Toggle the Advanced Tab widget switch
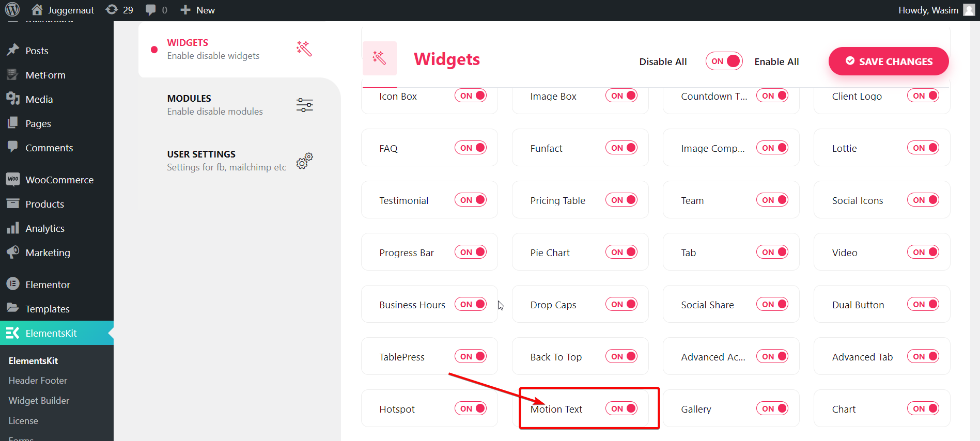Screen dimensions: 980x441 (x=923, y=356)
